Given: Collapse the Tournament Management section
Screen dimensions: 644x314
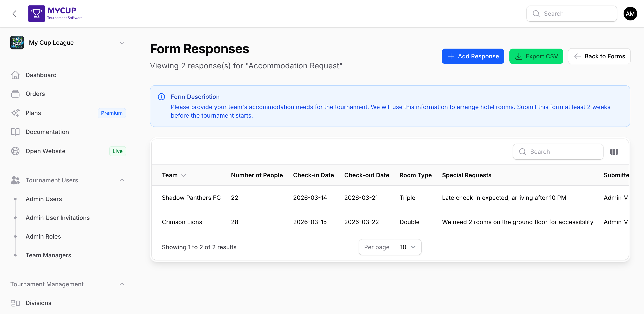Looking at the screenshot, I should (x=122, y=284).
